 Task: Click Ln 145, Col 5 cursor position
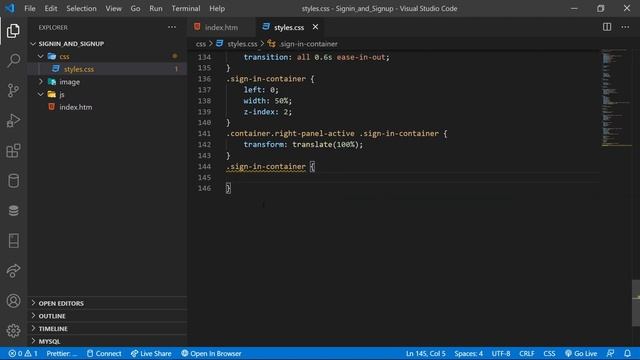coord(425,353)
